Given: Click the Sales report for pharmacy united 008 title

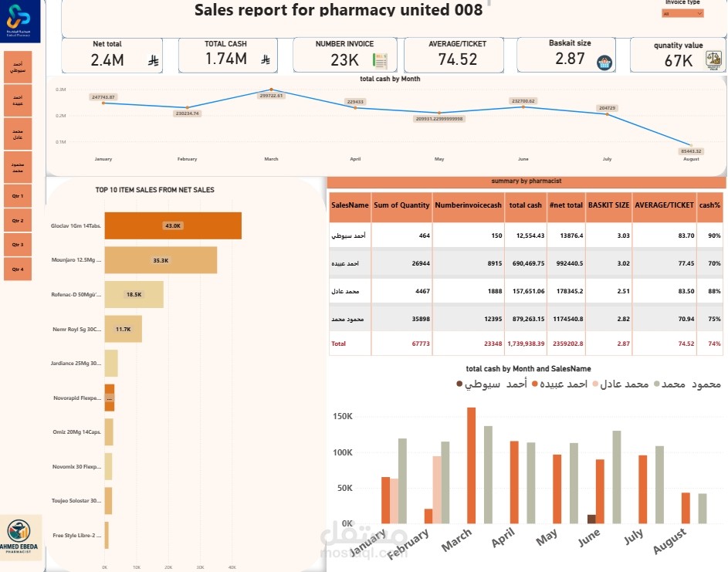Looking at the screenshot, I should click(338, 10).
